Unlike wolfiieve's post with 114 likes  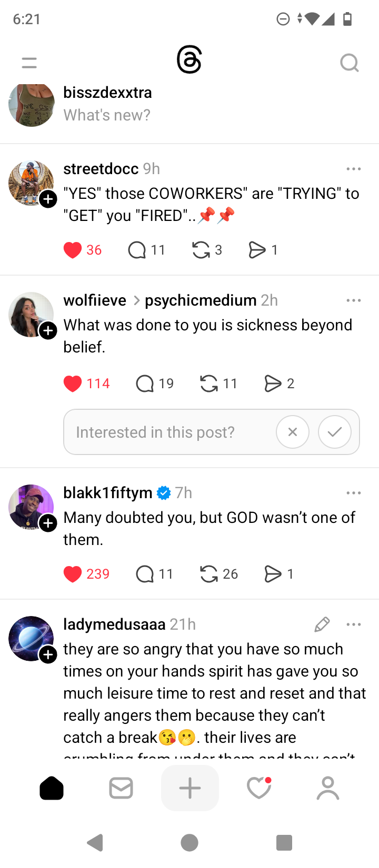(73, 383)
